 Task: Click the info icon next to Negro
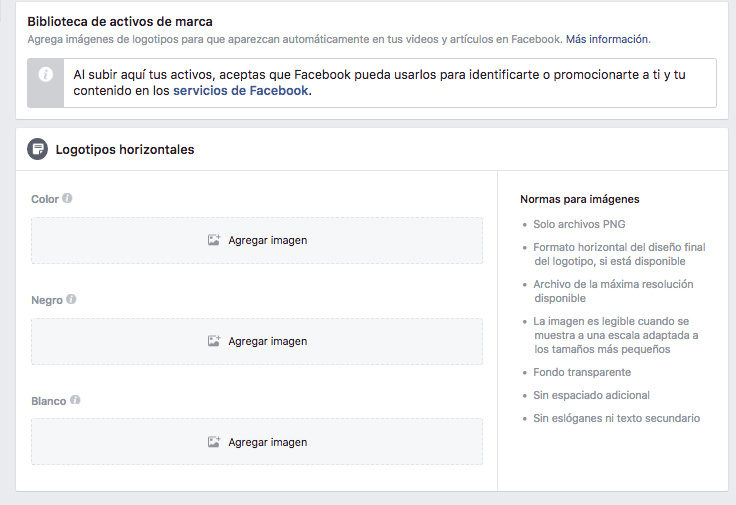(72, 299)
